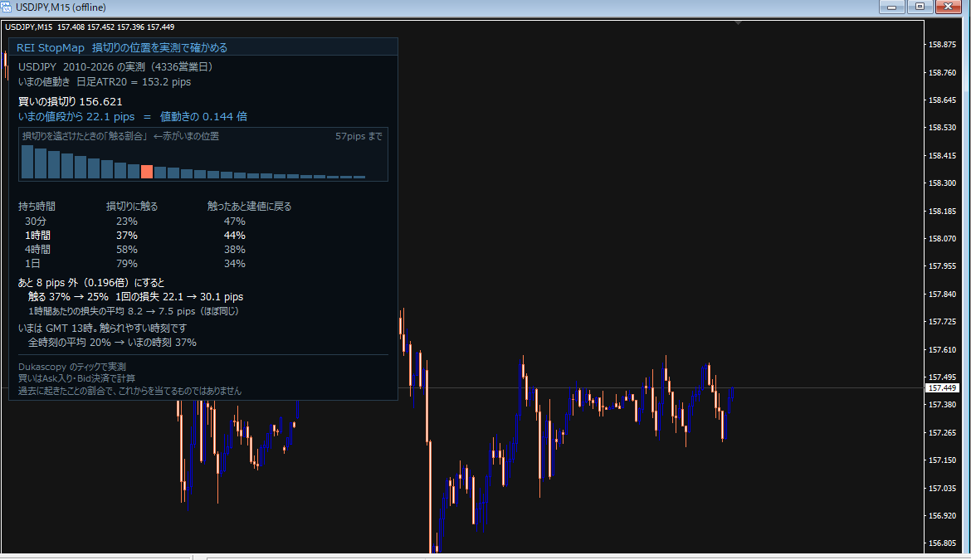The image size is (971, 560).
Task: Click the OHLC readout 157.408 157.452 157.396 157.449
Action: [x=116, y=27]
